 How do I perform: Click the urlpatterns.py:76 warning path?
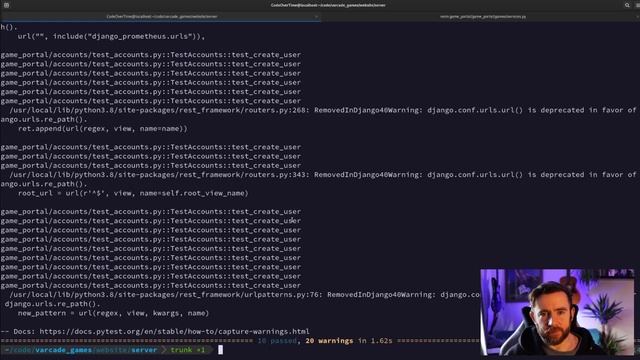point(166,294)
